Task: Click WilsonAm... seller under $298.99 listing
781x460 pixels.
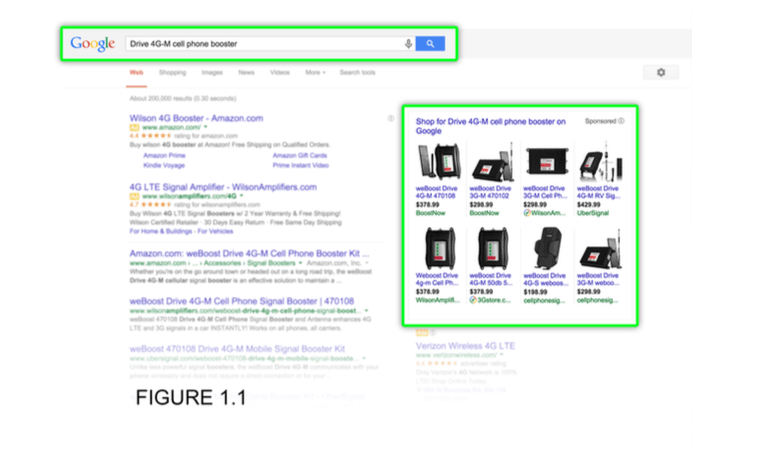Action: 548,213
